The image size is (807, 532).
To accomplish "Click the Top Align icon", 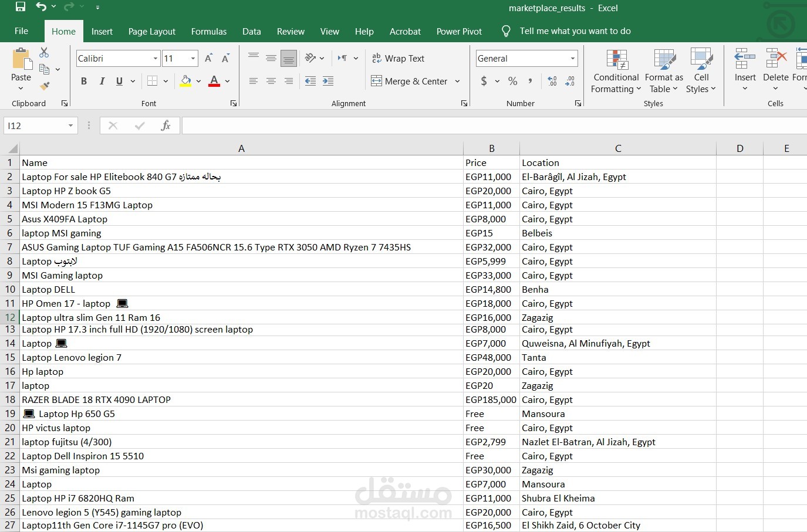I will 254,58.
